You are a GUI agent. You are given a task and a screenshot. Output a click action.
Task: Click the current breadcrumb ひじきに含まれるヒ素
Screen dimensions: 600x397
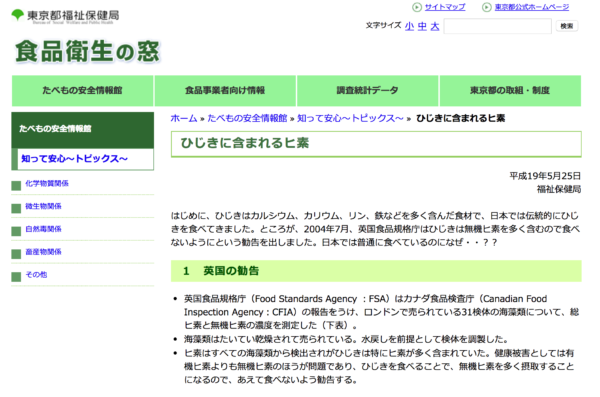pos(460,118)
